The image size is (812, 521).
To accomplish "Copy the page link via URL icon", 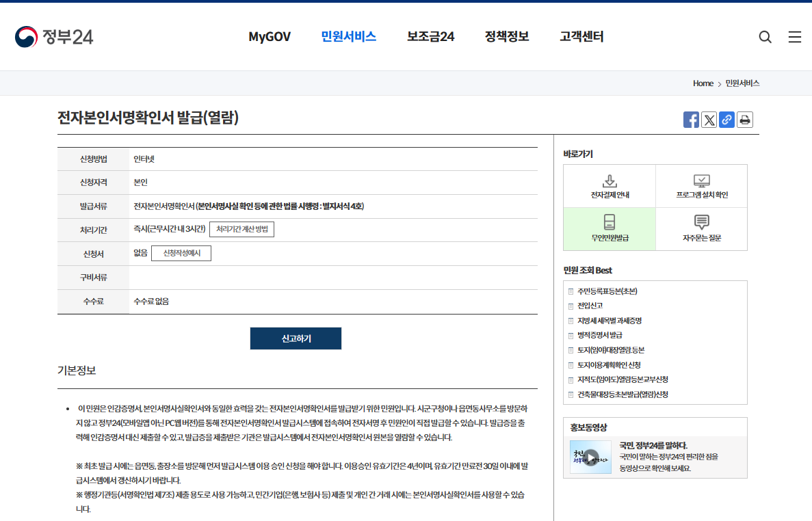I will (x=726, y=119).
